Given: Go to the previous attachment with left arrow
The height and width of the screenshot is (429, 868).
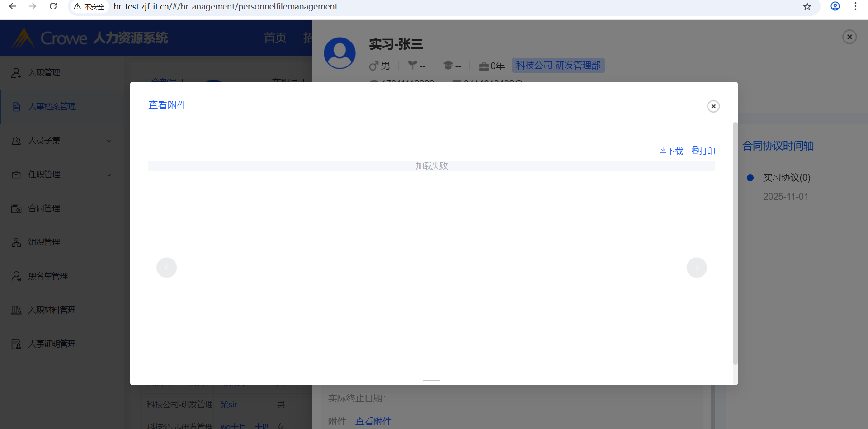Looking at the screenshot, I should pyautogui.click(x=166, y=268).
